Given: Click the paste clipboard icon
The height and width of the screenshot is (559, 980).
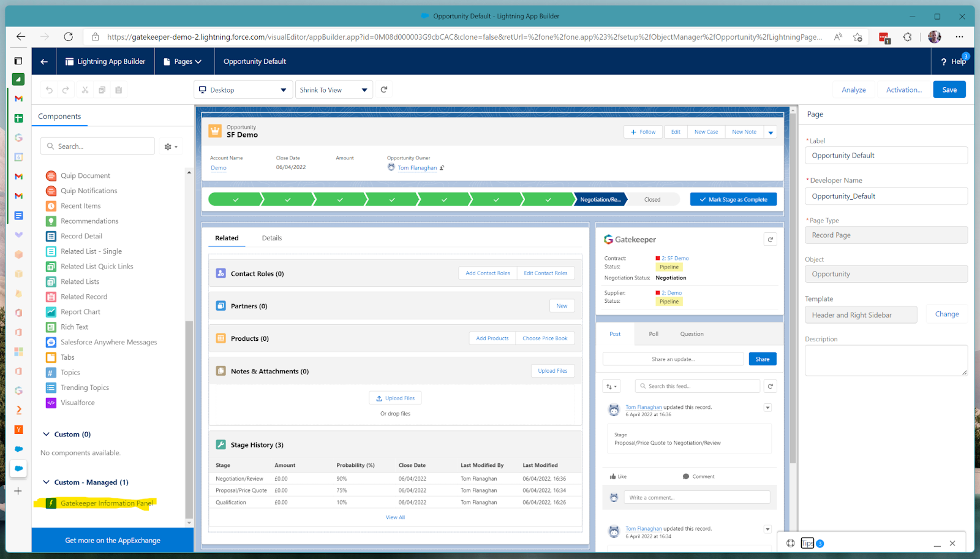Looking at the screenshot, I should [x=119, y=90].
